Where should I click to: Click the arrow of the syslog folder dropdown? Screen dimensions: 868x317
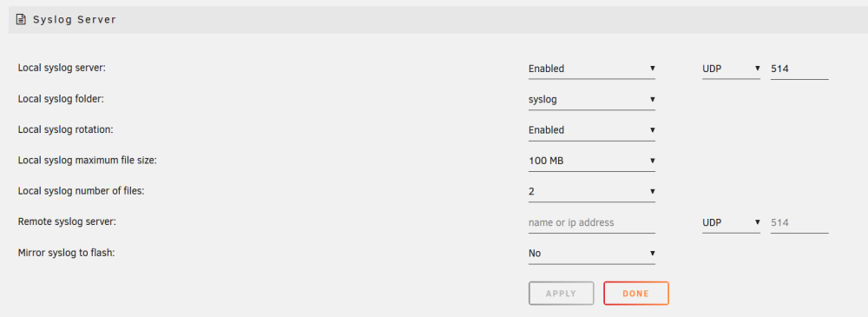(x=653, y=100)
